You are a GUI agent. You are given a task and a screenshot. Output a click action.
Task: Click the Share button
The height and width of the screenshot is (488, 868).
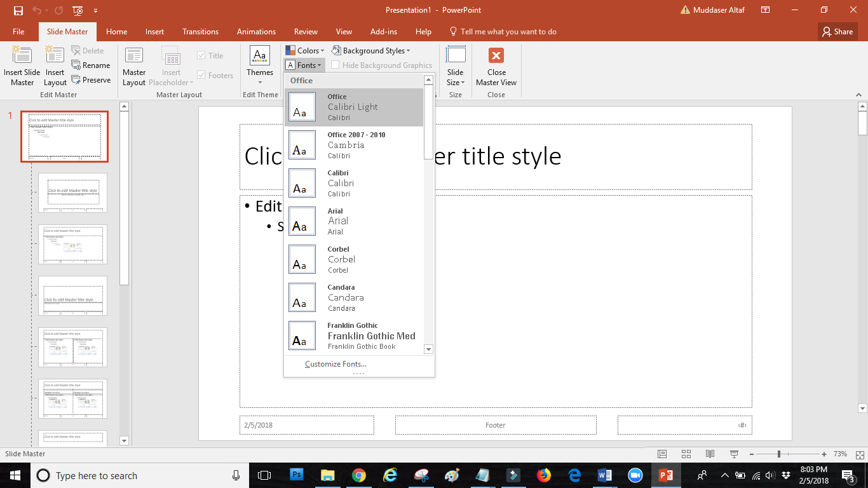pyautogui.click(x=837, y=32)
